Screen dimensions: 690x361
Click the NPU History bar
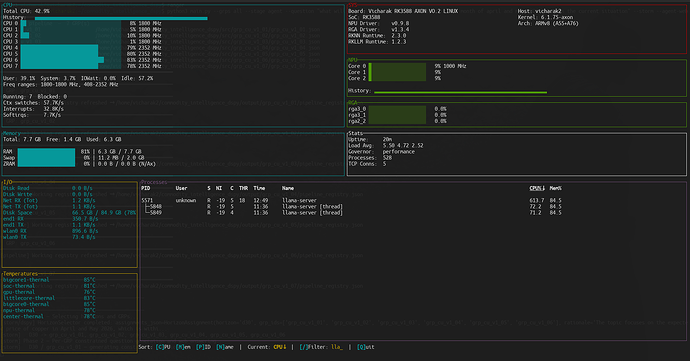pyautogui.click(x=460, y=92)
